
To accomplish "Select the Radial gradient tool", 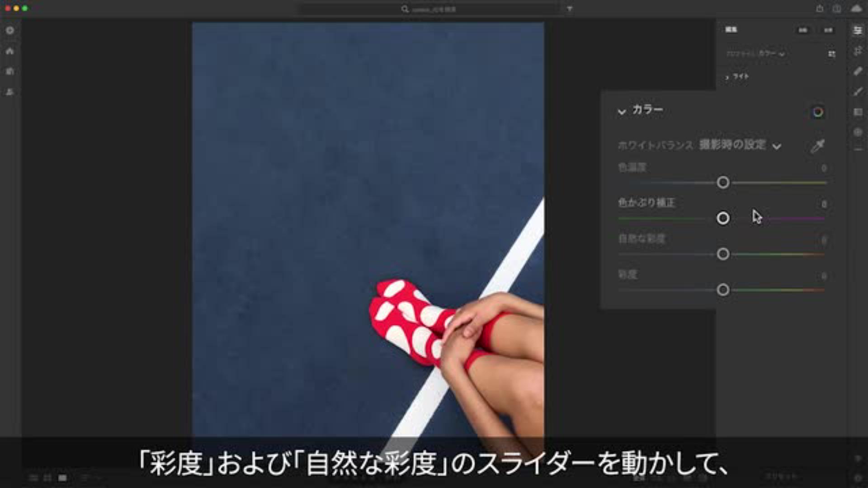I will point(858,132).
